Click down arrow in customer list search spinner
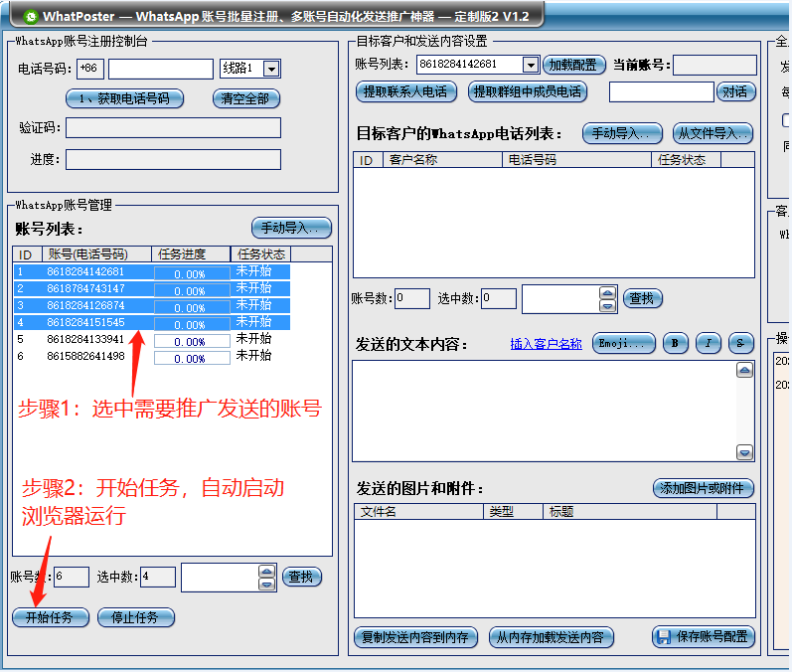 pyautogui.click(x=607, y=306)
